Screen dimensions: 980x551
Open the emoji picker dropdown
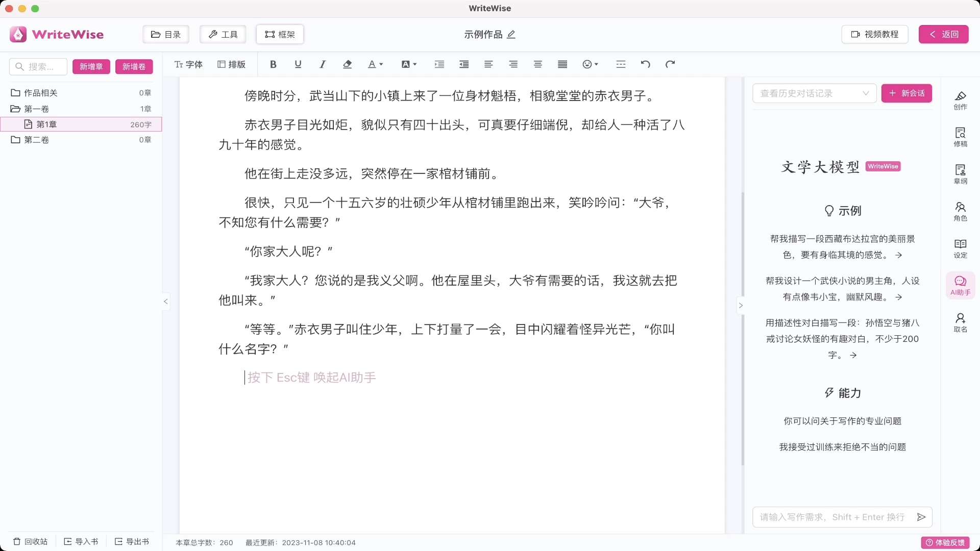coord(590,64)
